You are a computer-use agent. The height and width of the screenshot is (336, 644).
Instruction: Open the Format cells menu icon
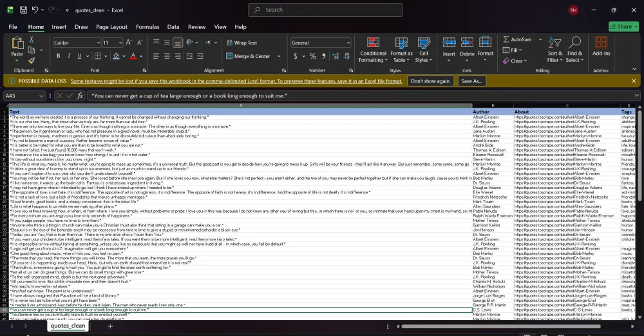[485, 43]
